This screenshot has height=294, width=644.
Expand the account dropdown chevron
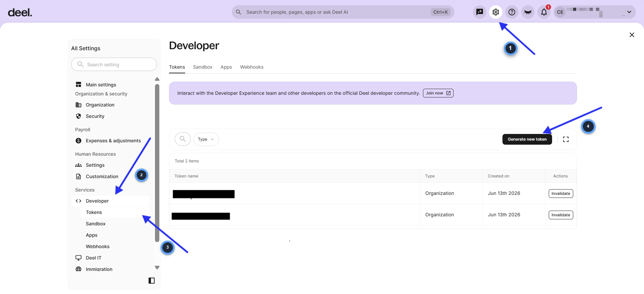pos(629,12)
